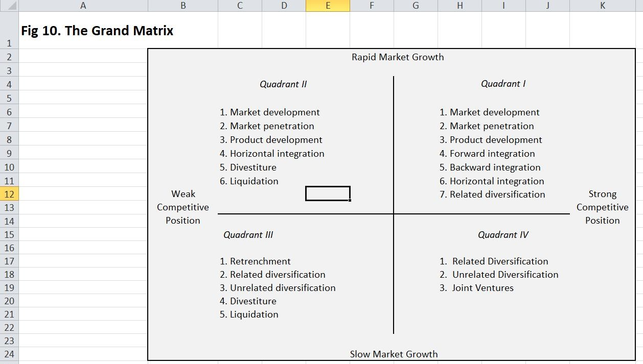Click the Strong Competitive Position text
The width and height of the screenshot is (643, 364).
(602, 207)
